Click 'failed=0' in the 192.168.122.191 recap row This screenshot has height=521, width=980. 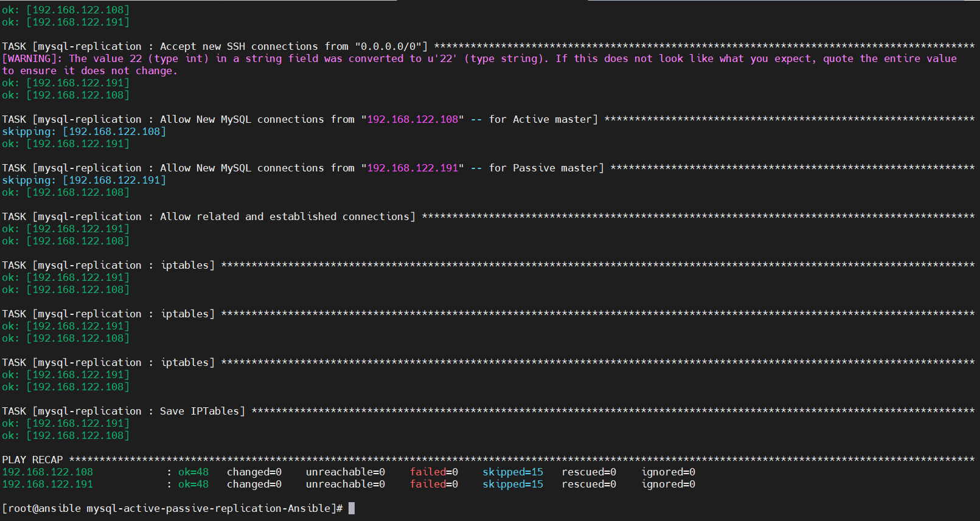pos(434,484)
